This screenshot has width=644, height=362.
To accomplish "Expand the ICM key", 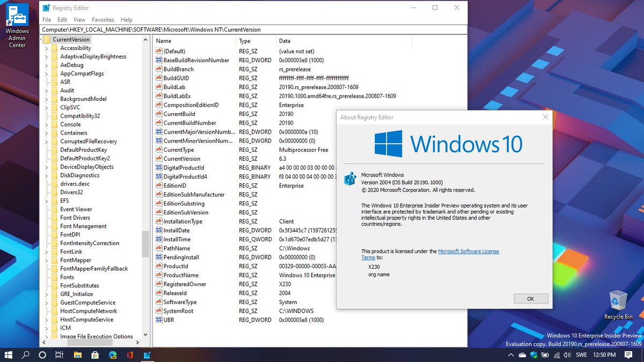I will pyautogui.click(x=47, y=328).
